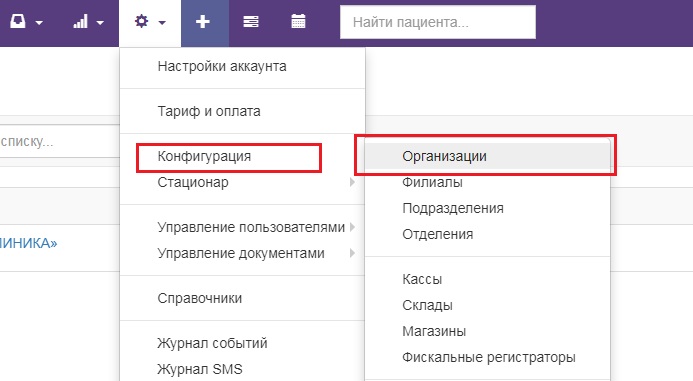Click the plus add button

pos(203,21)
